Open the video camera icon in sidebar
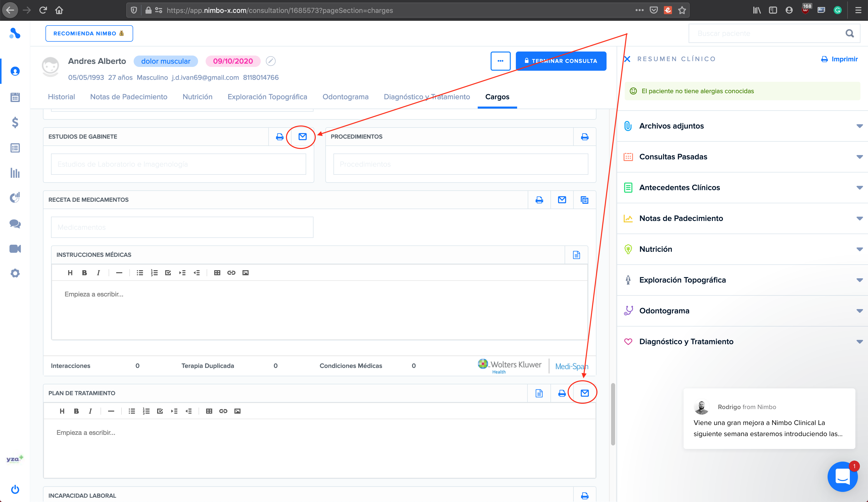Viewport: 868px width, 502px height. pos(15,248)
